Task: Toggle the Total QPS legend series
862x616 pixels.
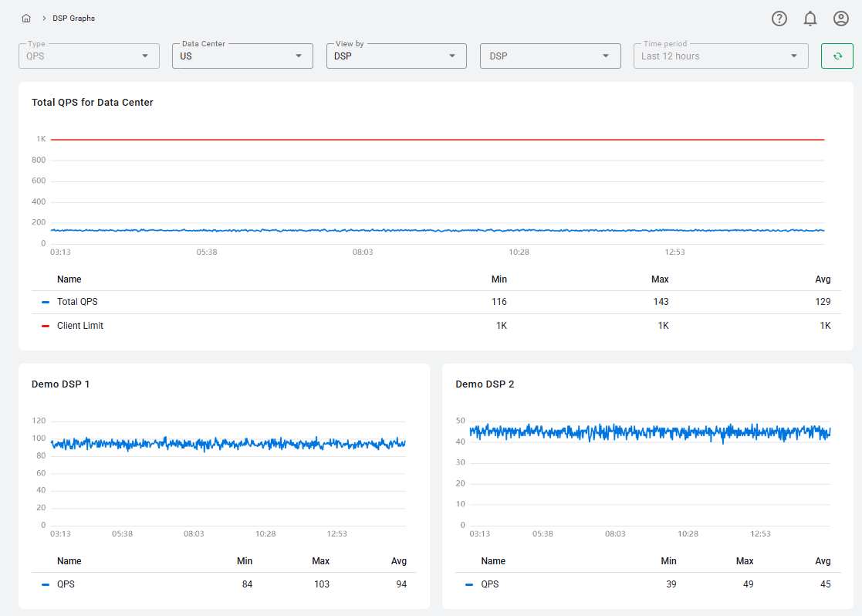Action: pyautogui.click(x=77, y=302)
